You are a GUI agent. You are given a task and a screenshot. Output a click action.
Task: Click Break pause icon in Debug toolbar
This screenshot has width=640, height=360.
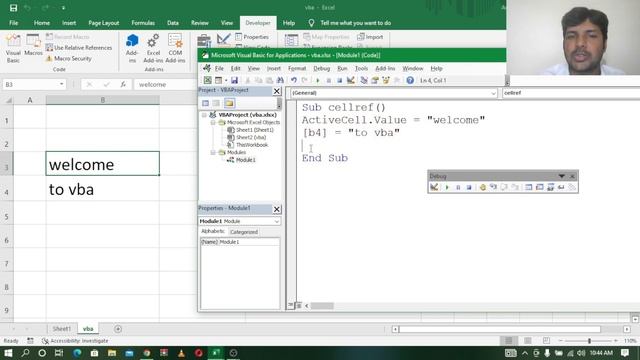(x=458, y=187)
